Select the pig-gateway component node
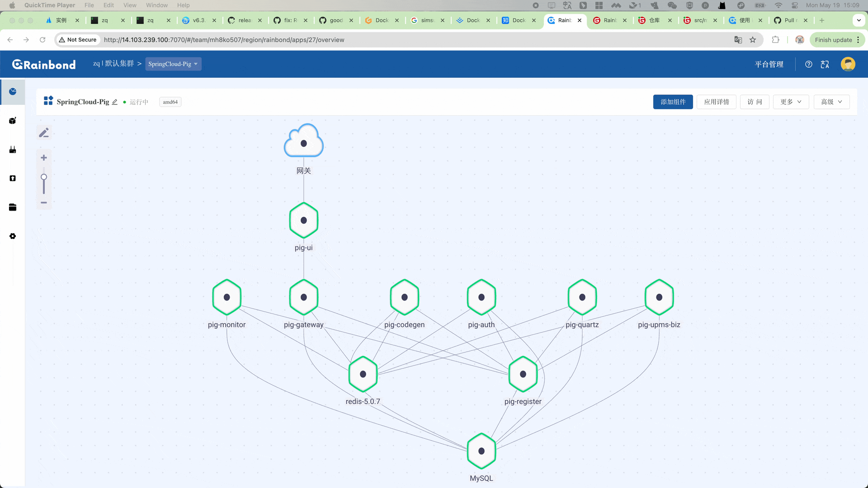 tap(304, 297)
